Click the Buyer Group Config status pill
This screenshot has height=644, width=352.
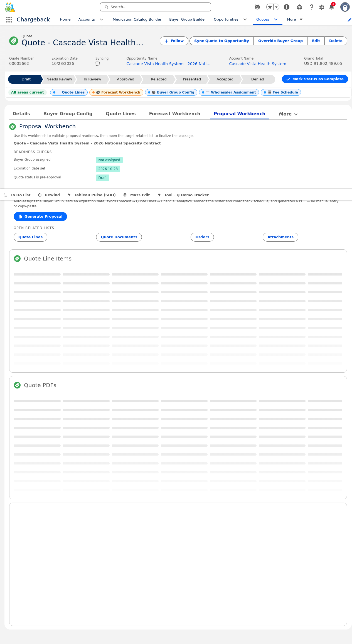click(x=171, y=92)
